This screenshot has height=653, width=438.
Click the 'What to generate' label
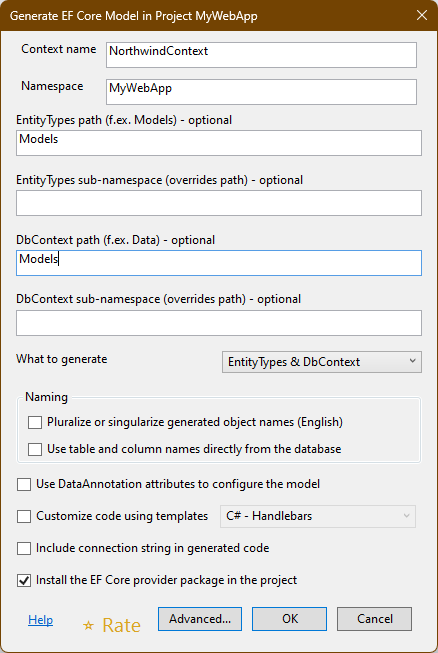(x=62, y=359)
